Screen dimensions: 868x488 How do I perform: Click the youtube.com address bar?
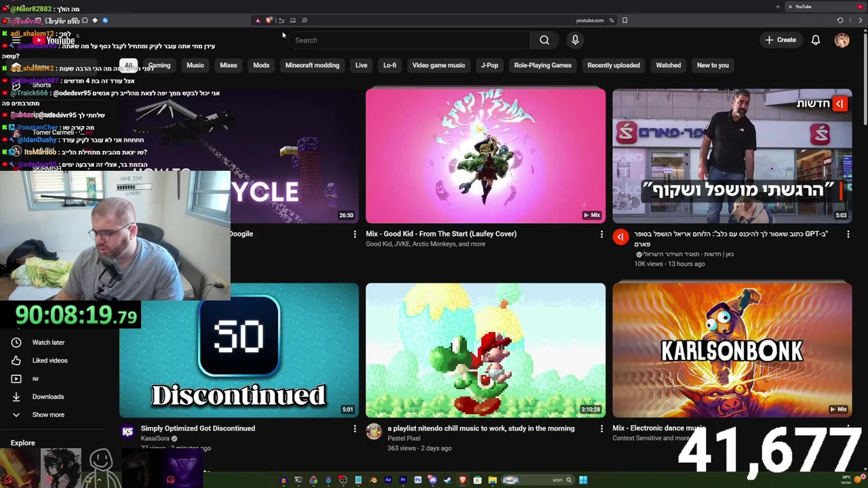pos(590,20)
